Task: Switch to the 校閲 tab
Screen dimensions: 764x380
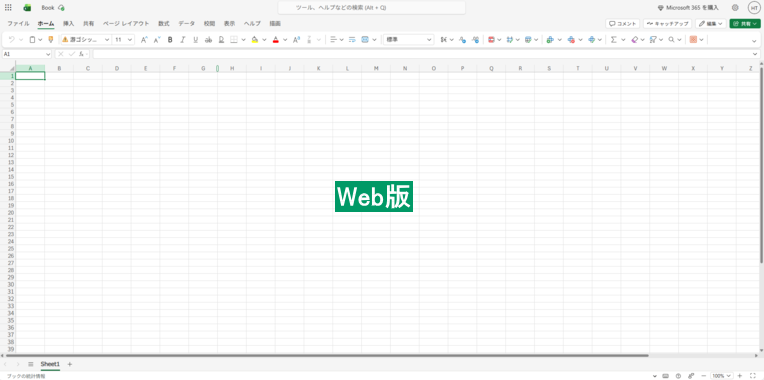Action: (x=209, y=23)
